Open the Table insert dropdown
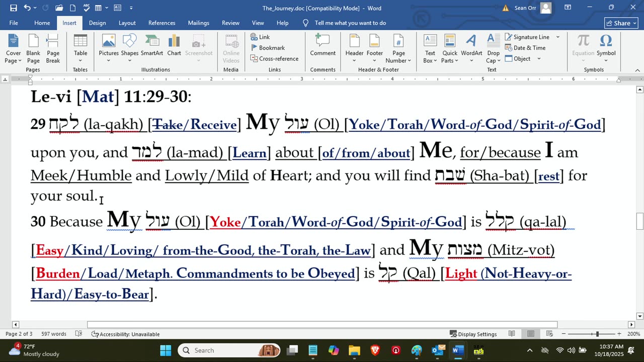This screenshot has height=362, width=644. tap(80, 49)
